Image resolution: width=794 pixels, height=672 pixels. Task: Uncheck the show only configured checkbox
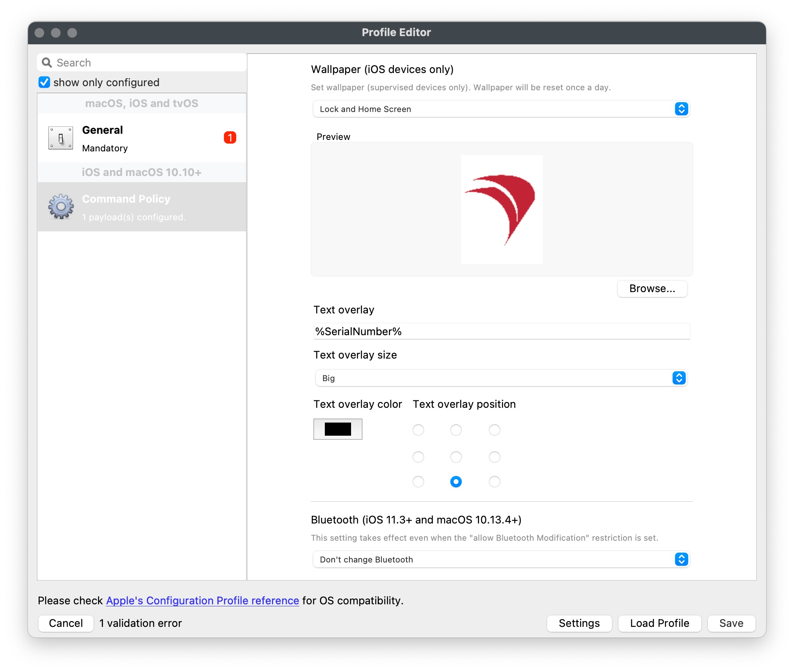pyautogui.click(x=44, y=82)
